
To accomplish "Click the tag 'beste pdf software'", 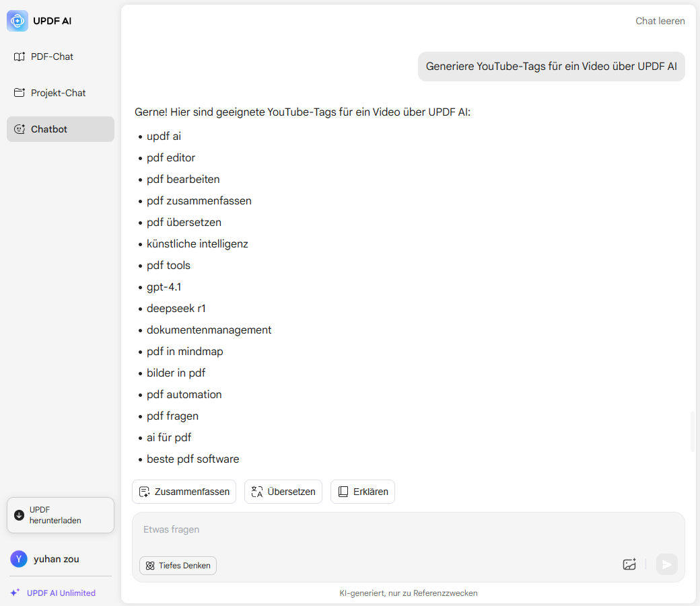I will [193, 459].
